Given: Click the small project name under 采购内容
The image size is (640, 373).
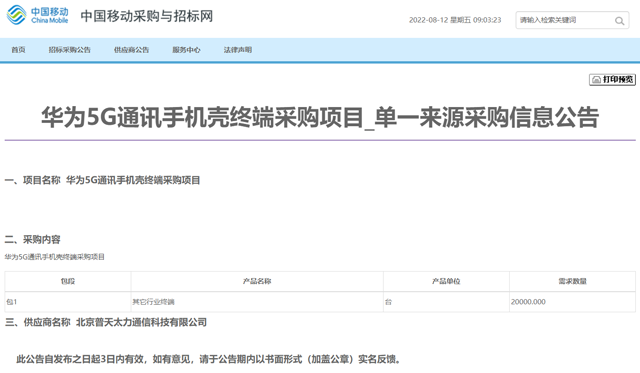Looking at the screenshot, I should (55, 257).
